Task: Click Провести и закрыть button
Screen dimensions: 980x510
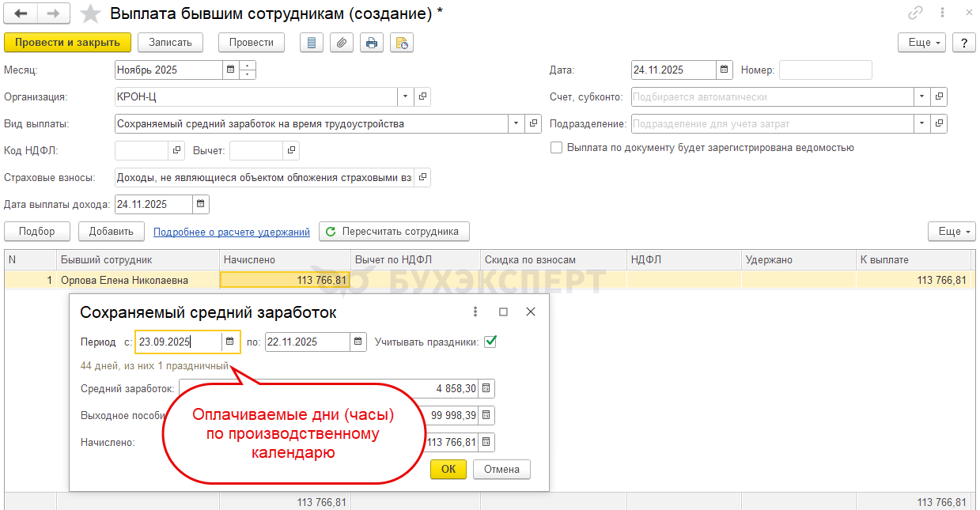Action: [x=67, y=43]
